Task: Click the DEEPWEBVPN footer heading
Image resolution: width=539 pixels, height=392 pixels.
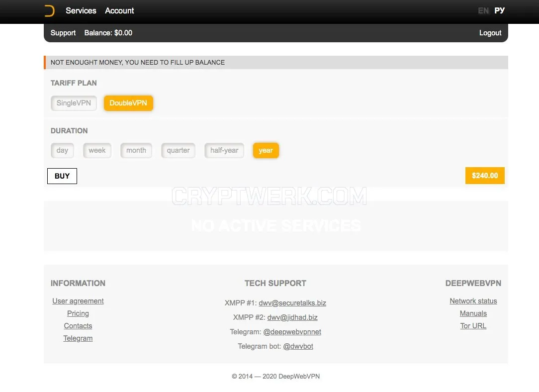Action: click(x=473, y=284)
